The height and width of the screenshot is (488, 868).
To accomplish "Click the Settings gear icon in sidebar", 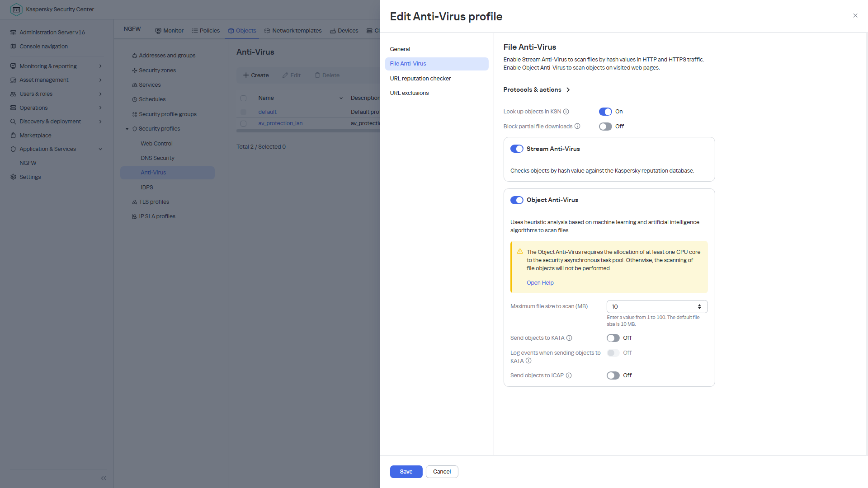I will [13, 177].
